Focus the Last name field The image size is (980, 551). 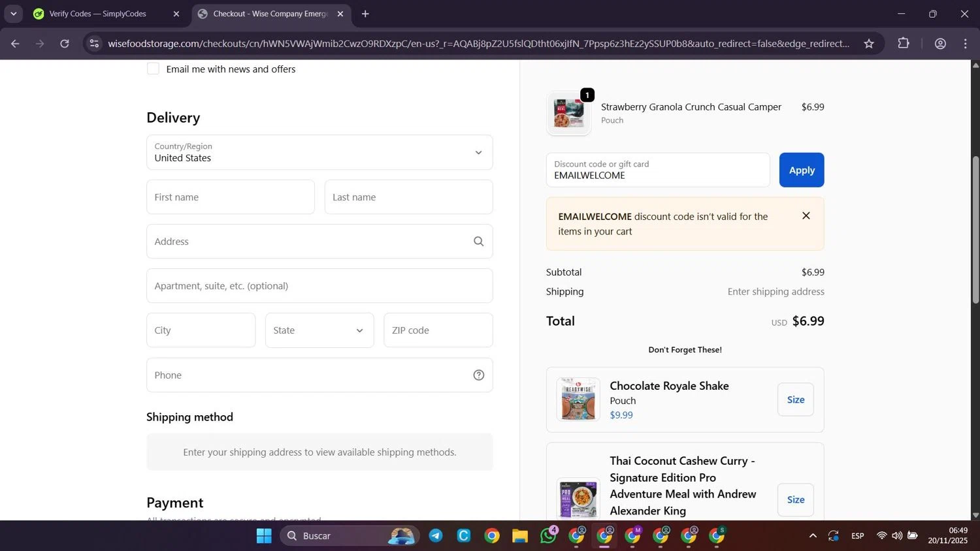coord(408,197)
